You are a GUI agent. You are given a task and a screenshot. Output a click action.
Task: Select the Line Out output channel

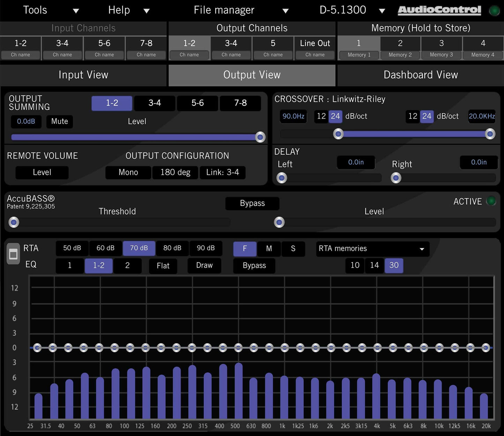point(314,43)
